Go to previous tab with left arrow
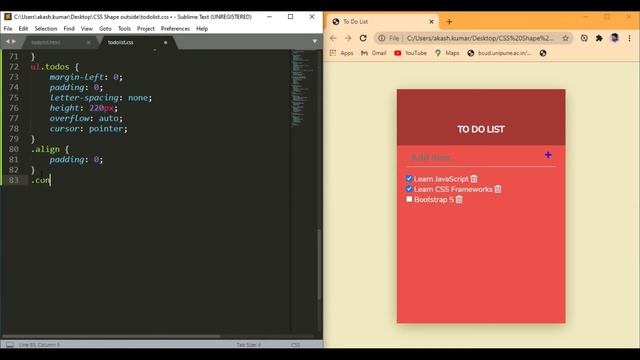Image resolution: width=640 pixels, height=360 pixels. pyautogui.click(x=7, y=42)
